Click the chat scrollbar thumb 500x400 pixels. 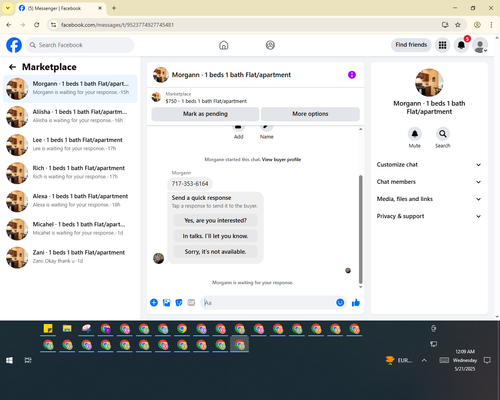click(360, 229)
